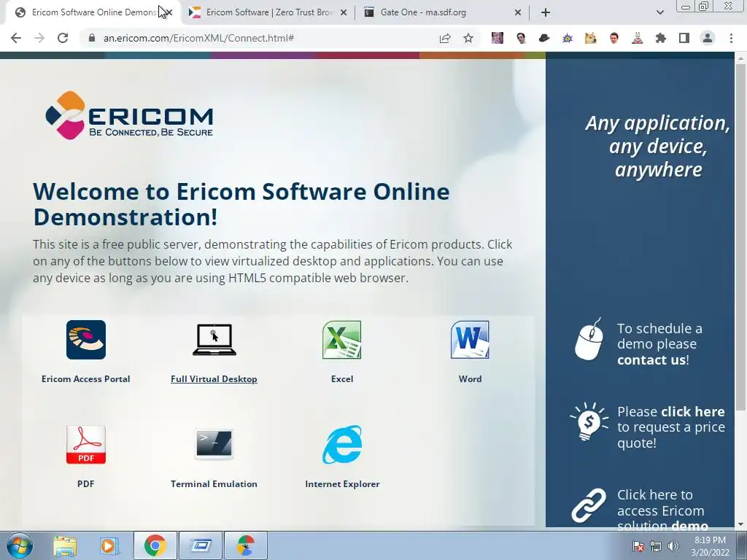747x560 pixels.
Task: Switch to Gate One - ma.sdf.org tab
Action: [x=442, y=12]
